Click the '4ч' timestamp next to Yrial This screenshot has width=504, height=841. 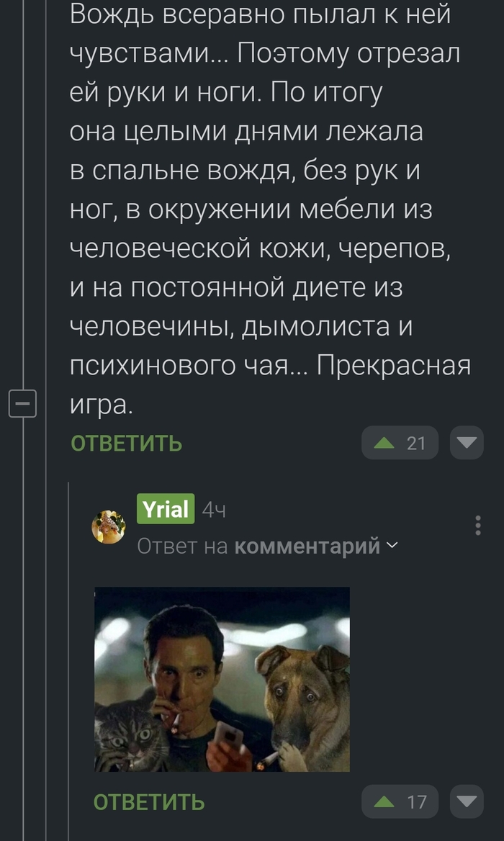coord(214,511)
